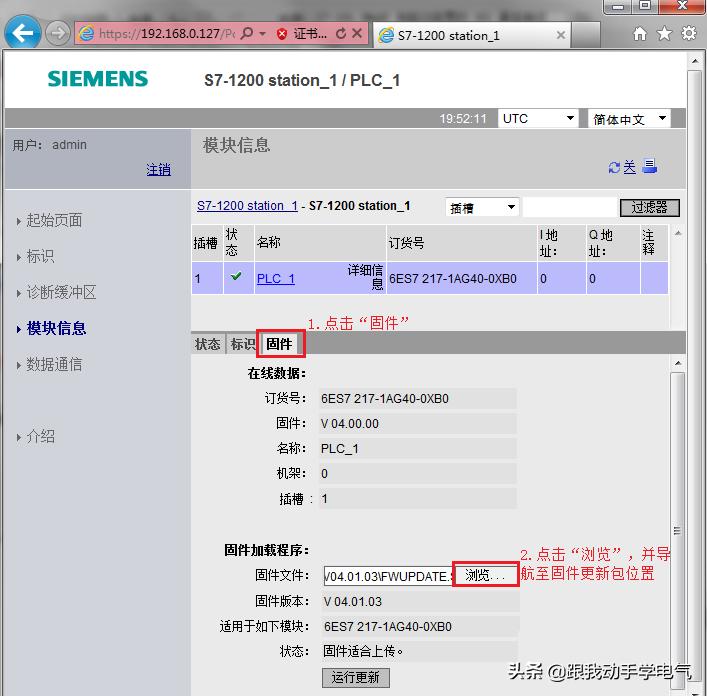This screenshot has width=707, height=696.
Task: Switch to the 标识 tab
Action: coord(242,344)
